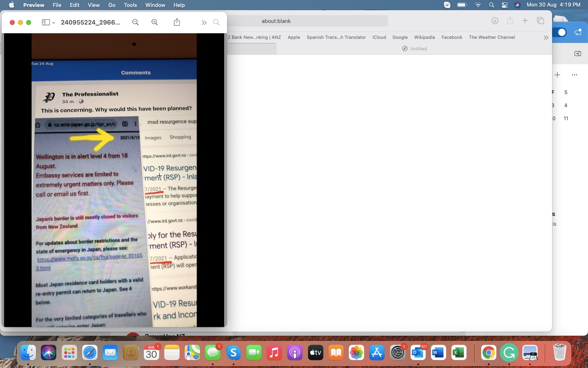
Task: Show Safari downloads list
Action: pos(495,21)
